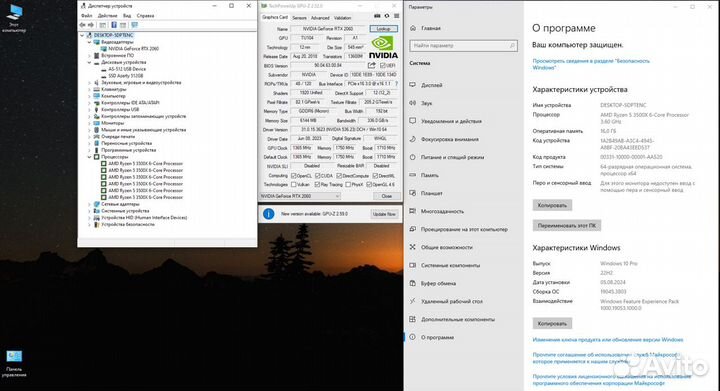Image resolution: width=720 pixels, height=391 pixels.
Task: Toggle the OpenGL 4.6 checkbox
Action: pyautogui.click(x=369, y=184)
